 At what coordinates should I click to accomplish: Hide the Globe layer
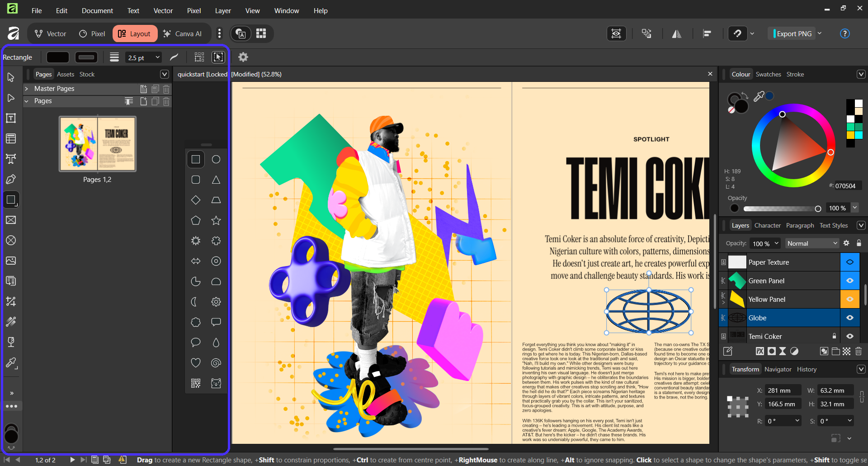[849, 318]
